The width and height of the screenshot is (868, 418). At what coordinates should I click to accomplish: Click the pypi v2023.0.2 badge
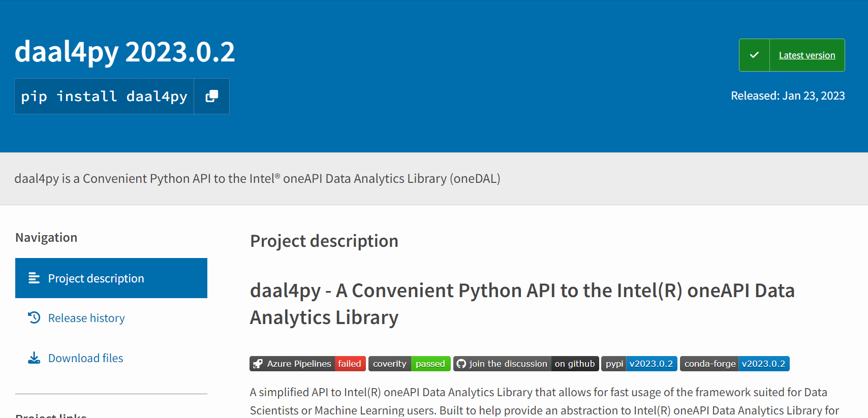639,364
